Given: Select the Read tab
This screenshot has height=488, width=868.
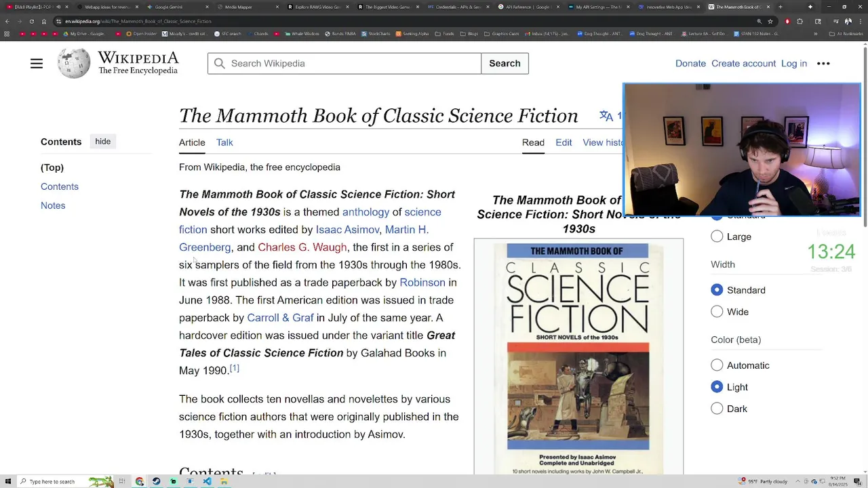Looking at the screenshot, I should [x=533, y=142].
